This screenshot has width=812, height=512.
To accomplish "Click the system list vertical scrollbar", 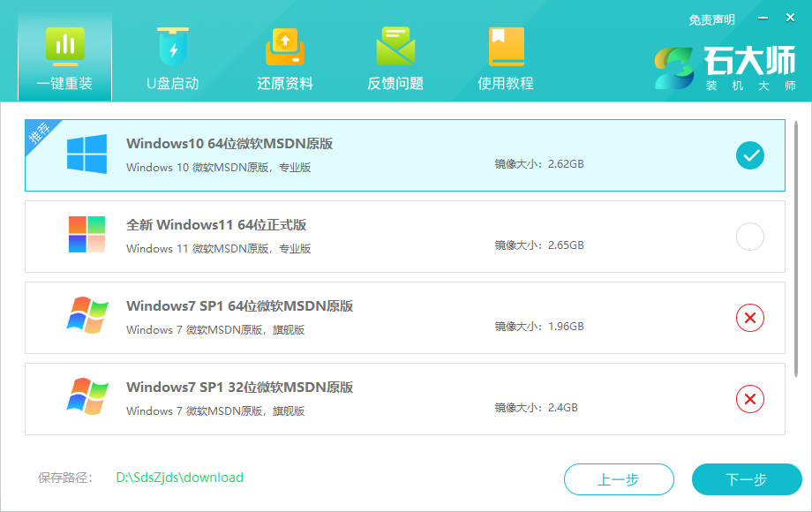I will tap(796, 250).
